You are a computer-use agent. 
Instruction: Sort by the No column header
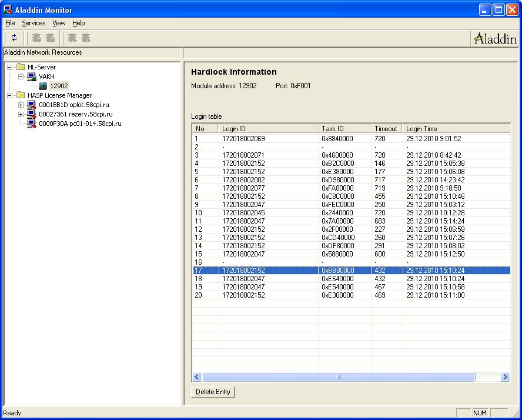205,129
